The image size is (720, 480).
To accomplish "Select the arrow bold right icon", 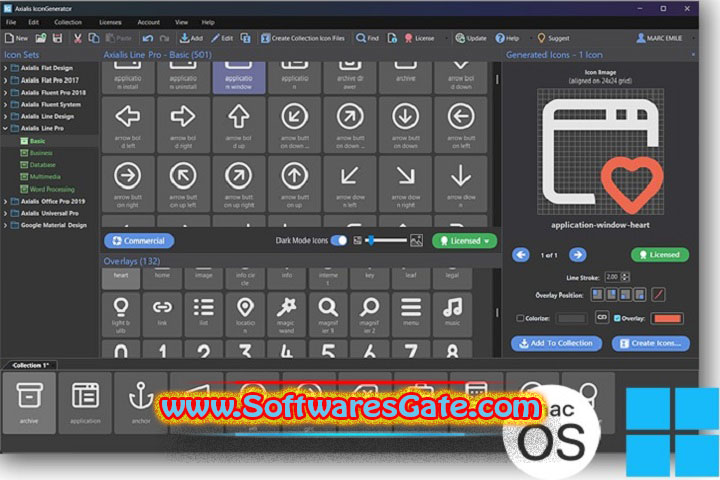I will (183, 124).
